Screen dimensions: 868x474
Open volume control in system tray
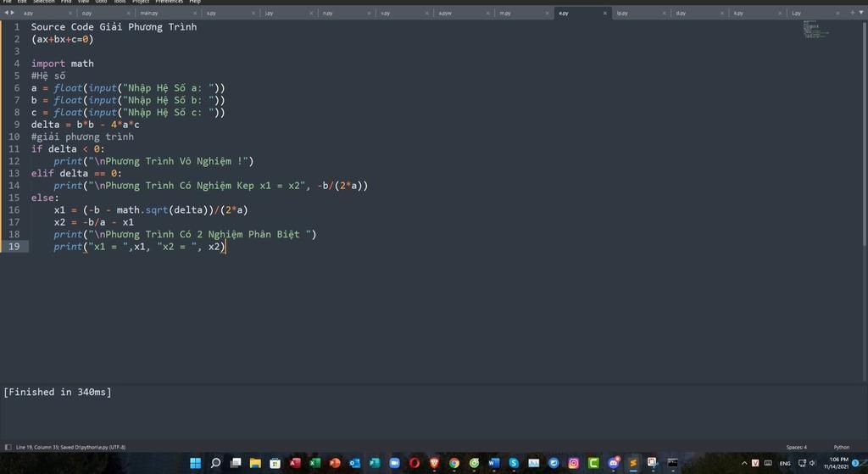[x=812, y=463]
